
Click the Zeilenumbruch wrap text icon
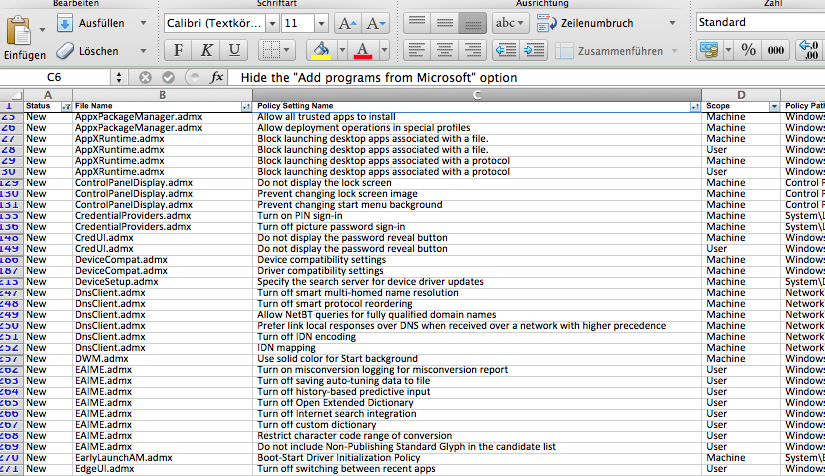click(x=547, y=23)
